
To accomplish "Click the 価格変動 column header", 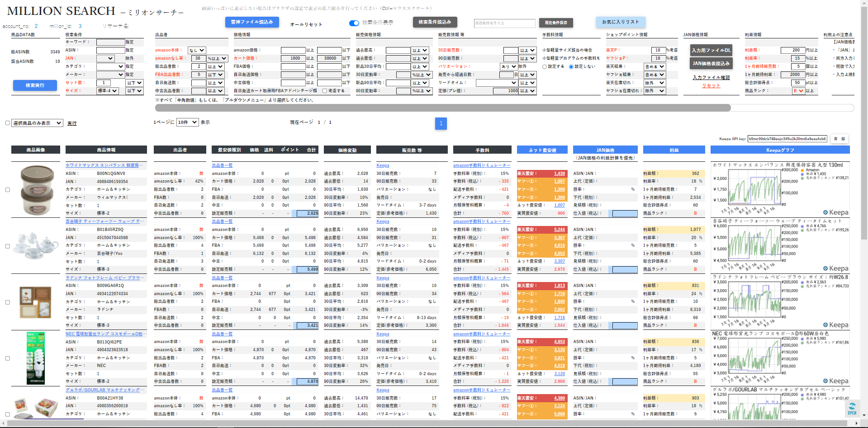I will (347, 150).
